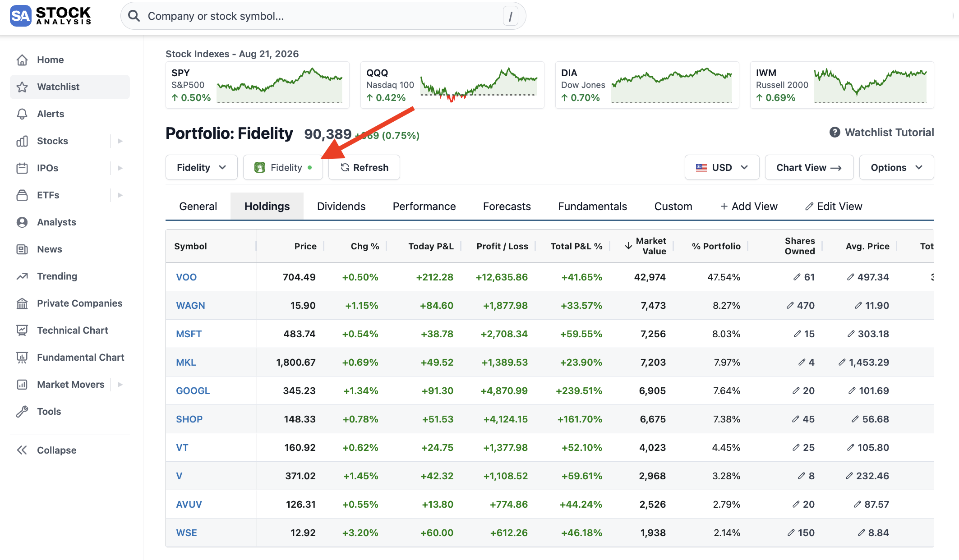Click the Watchlist star icon
Viewport: 959px width, 560px height.
[22, 87]
